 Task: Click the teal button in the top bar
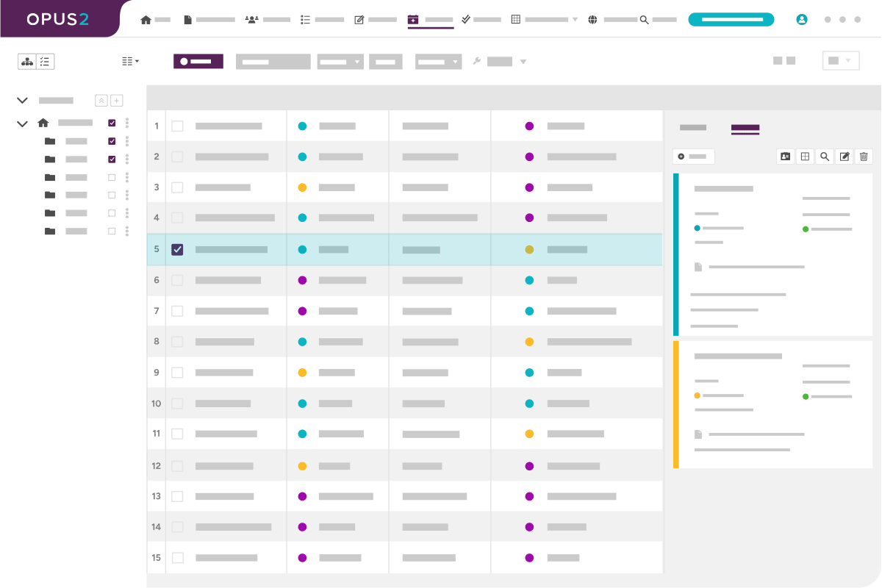[731, 20]
